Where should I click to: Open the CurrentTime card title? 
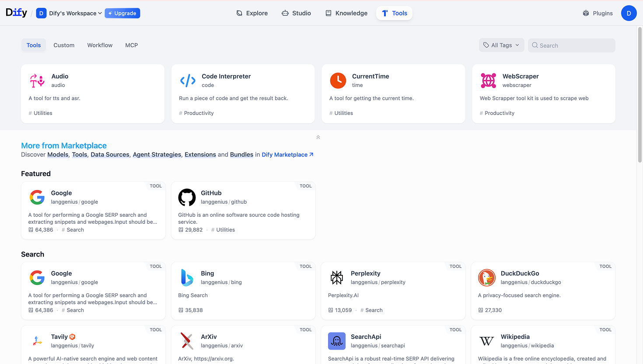coord(370,76)
